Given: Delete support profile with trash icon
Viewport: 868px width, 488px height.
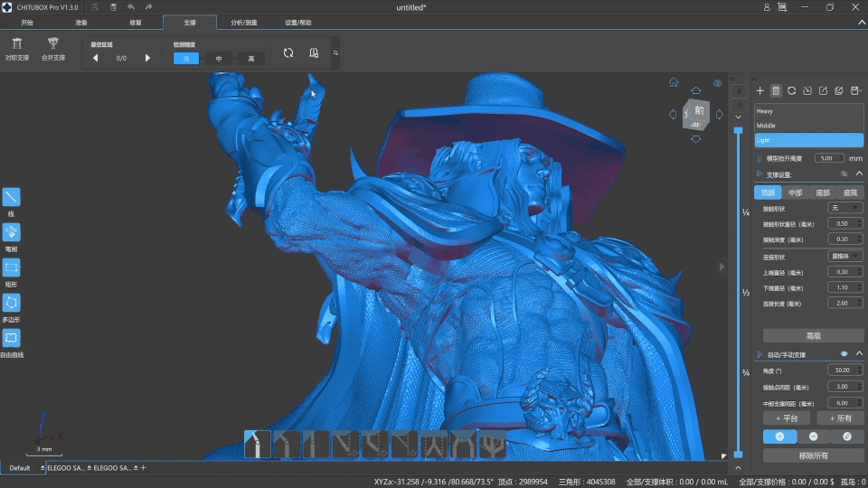Looking at the screenshot, I should pos(776,90).
